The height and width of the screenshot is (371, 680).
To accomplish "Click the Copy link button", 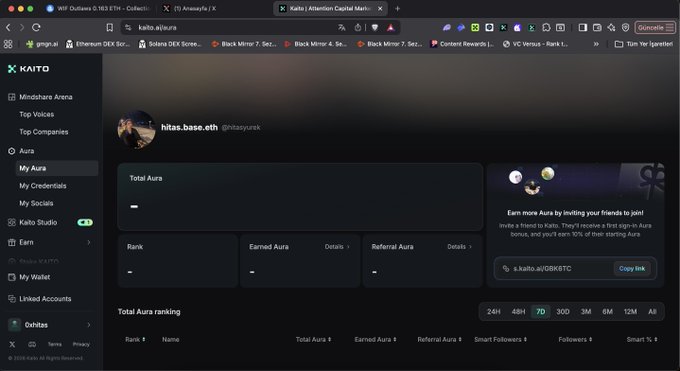I will coord(632,269).
